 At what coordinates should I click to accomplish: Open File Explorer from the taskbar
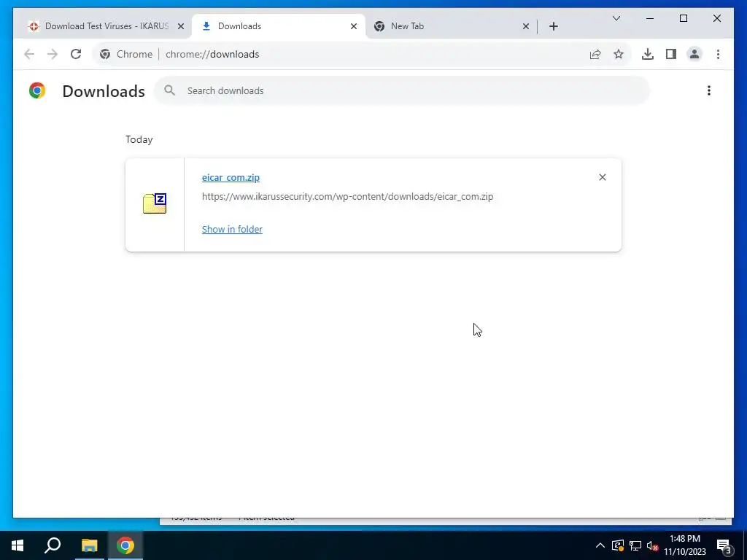pyautogui.click(x=89, y=545)
